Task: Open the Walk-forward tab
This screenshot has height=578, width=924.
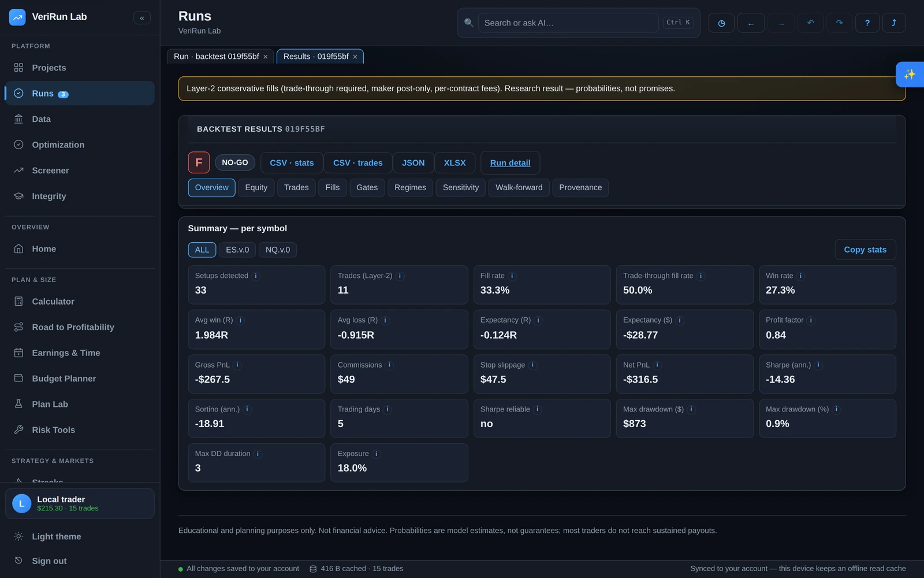Action: pyautogui.click(x=519, y=188)
